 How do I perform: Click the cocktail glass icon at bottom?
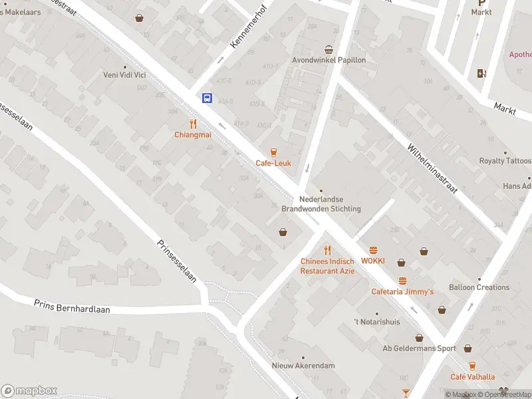click(x=406, y=393)
